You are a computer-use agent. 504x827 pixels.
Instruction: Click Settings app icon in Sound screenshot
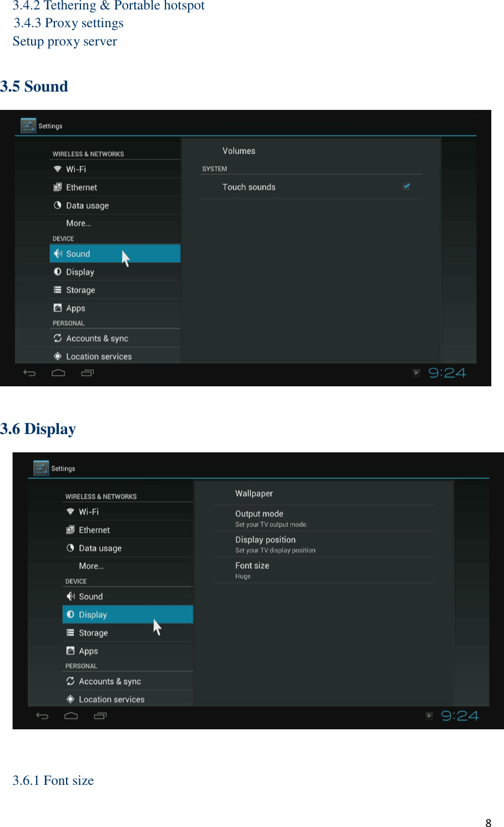[x=28, y=126]
